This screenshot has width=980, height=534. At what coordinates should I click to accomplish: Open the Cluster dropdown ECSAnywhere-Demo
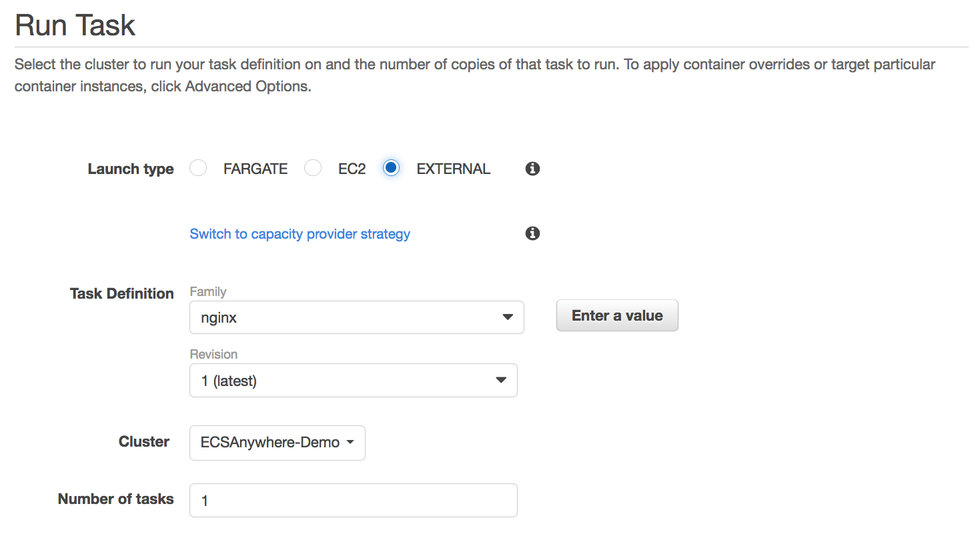(278, 443)
